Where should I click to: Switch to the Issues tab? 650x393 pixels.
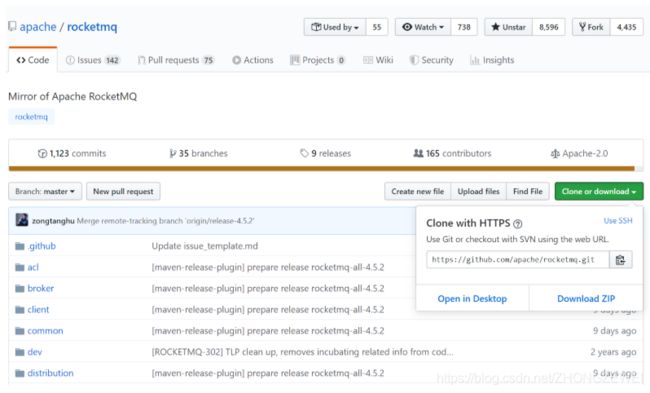point(93,60)
